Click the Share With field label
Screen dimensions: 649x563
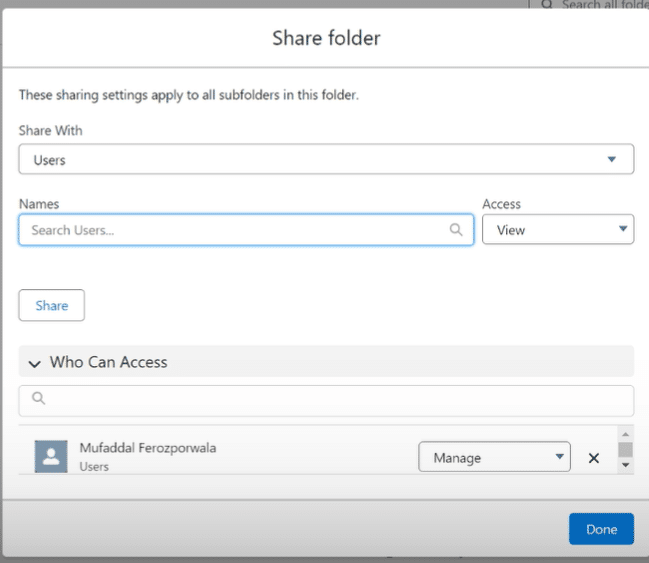(x=50, y=131)
